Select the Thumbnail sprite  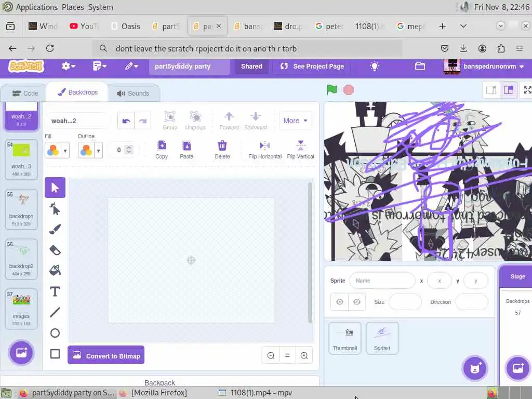point(345,338)
